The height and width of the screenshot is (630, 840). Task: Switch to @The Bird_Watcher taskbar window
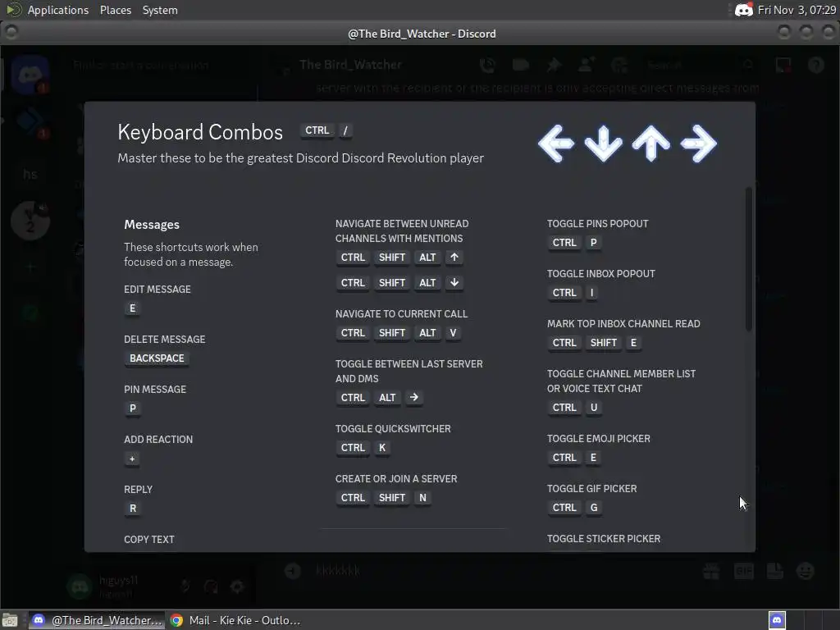[97, 620]
